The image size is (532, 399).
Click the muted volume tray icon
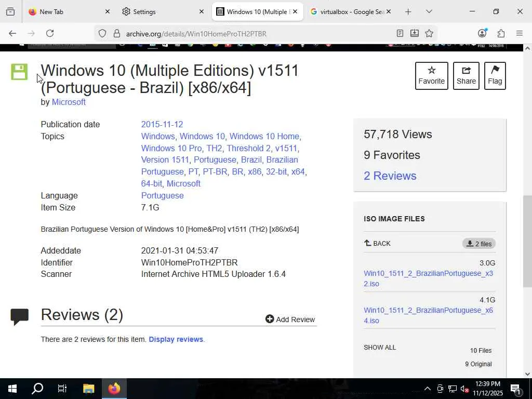click(464, 389)
